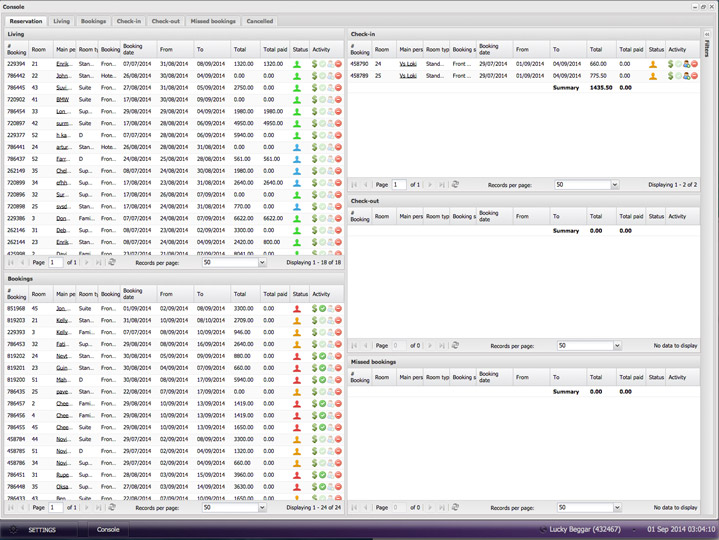
Task: Refresh the Living grid
Action: 112,262
